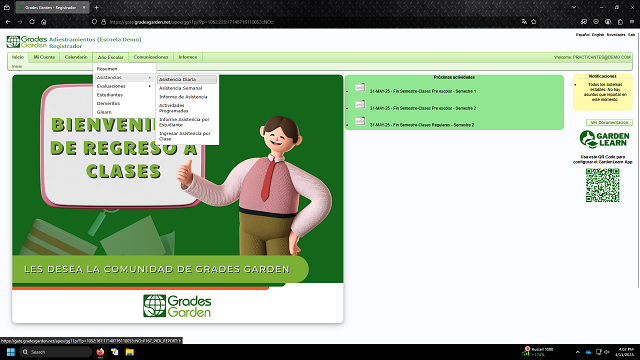This screenshot has width=640, height=360.
Task: Click the Firefox taskbar icon
Action: (100, 352)
